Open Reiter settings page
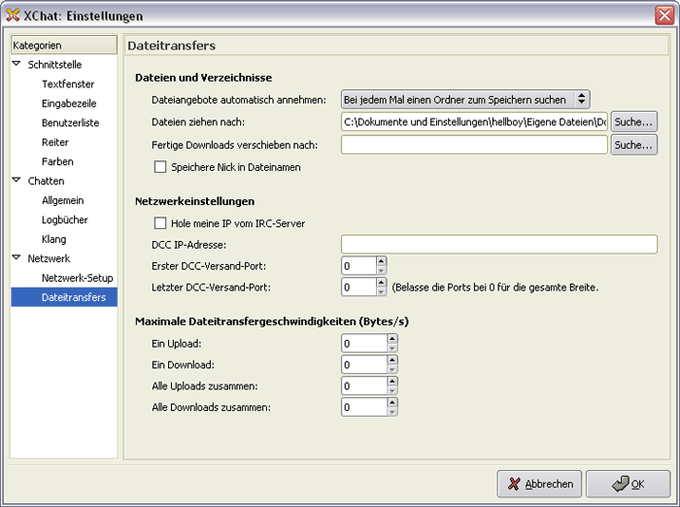 click(x=55, y=142)
